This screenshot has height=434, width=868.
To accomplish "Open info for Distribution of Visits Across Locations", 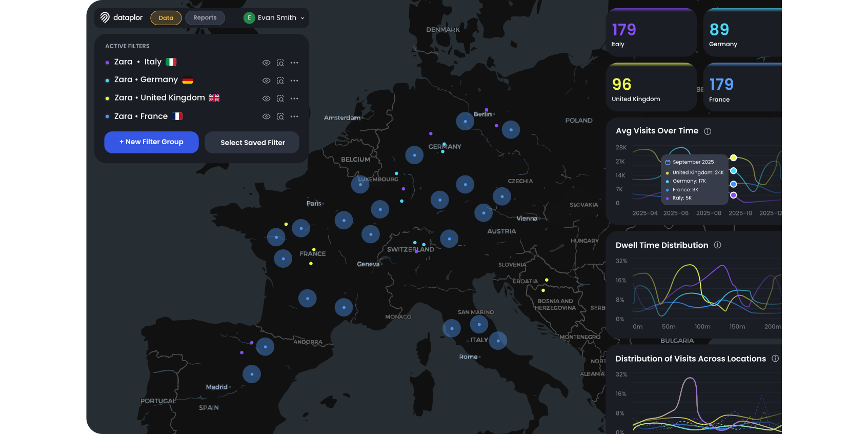I will point(775,359).
